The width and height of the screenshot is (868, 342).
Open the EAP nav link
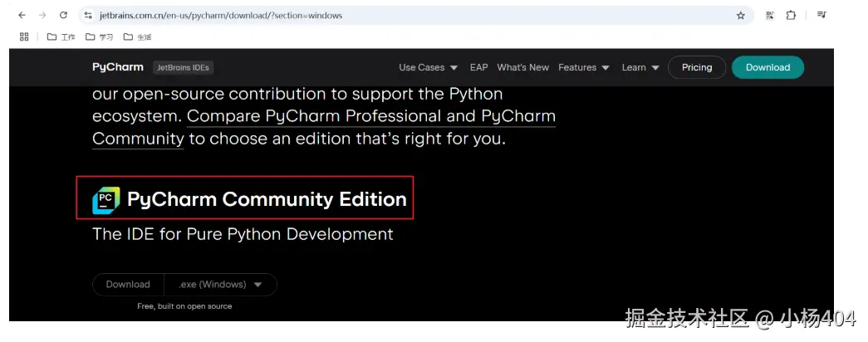coord(478,67)
